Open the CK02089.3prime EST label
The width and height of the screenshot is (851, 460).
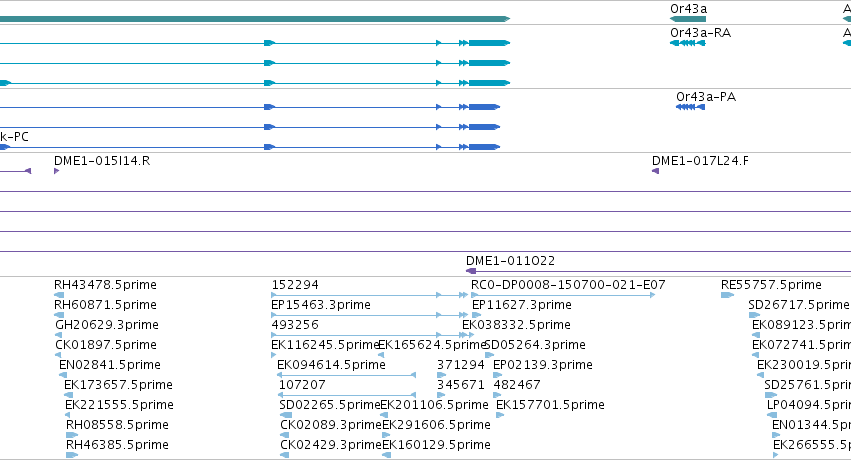click(x=331, y=425)
